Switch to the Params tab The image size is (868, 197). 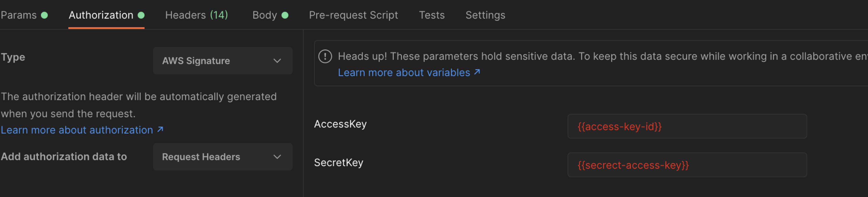pyautogui.click(x=18, y=15)
